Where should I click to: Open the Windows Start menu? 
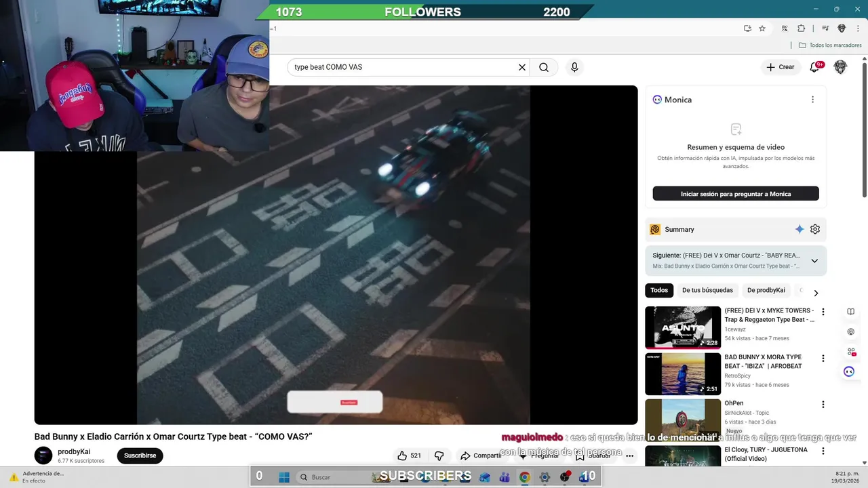283,476
